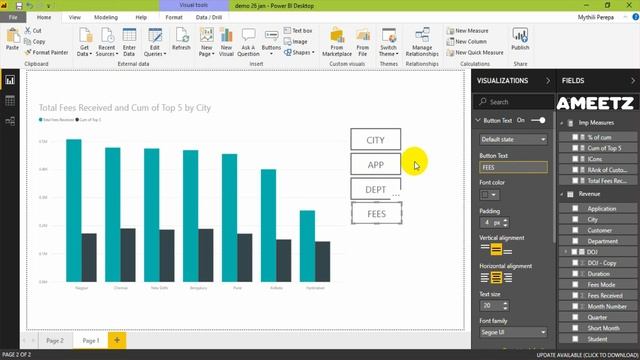The image size is (640, 360).
Task: Check the Customer field
Action: pos(575,230)
